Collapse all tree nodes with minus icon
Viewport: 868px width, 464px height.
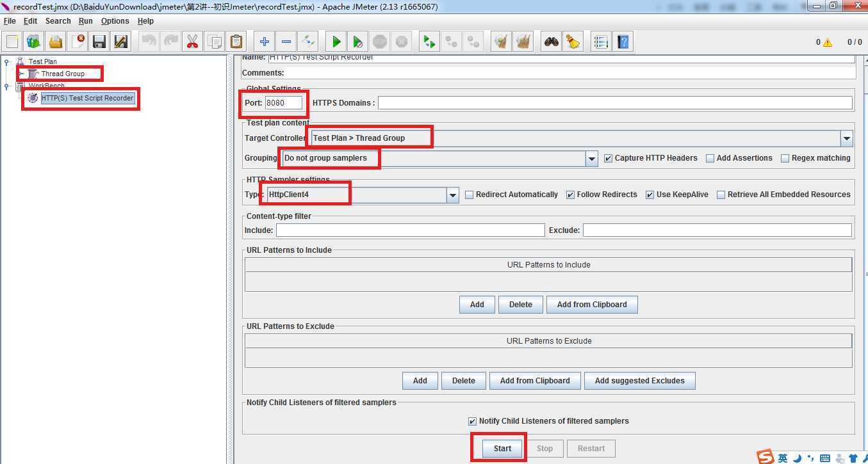(x=286, y=42)
